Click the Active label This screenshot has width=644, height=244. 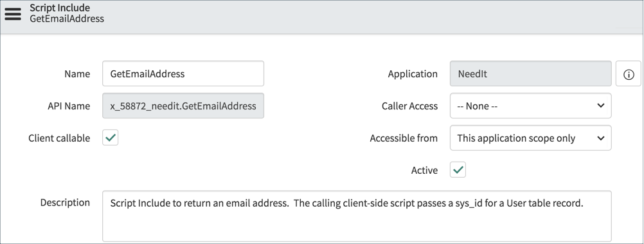pos(424,171)
